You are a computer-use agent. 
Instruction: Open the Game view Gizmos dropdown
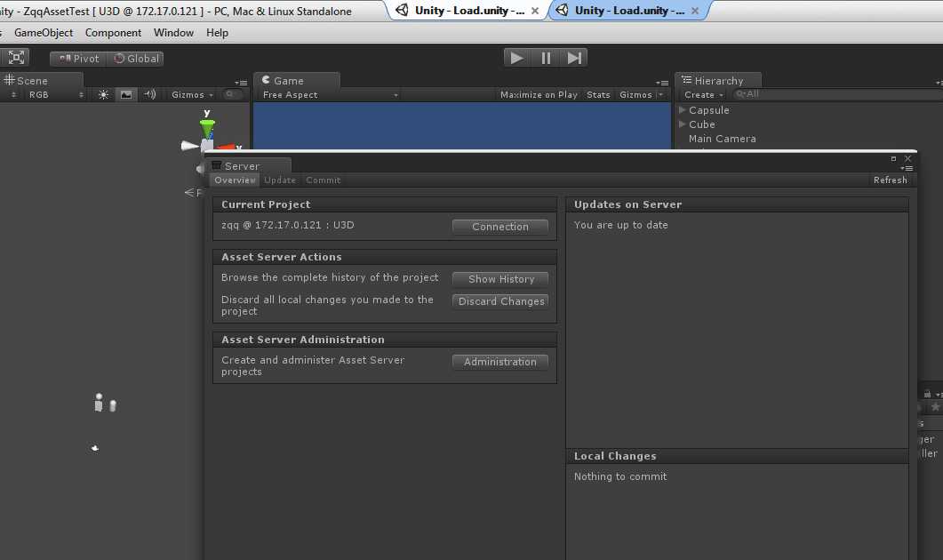[x=641, y=94]
